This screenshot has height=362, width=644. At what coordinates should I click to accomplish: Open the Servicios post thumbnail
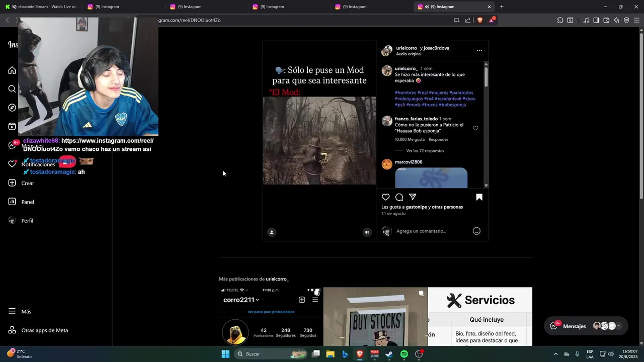point(480,317)
